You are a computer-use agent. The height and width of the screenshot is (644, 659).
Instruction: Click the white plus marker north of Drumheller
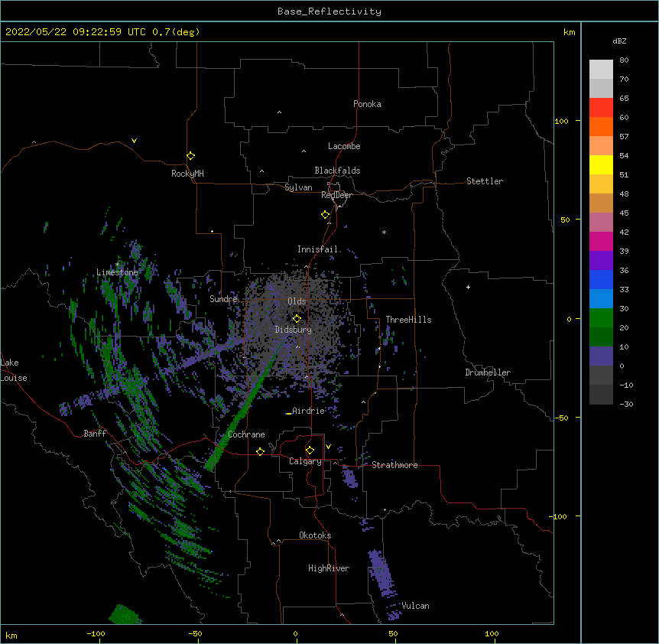tap(468, 287)
